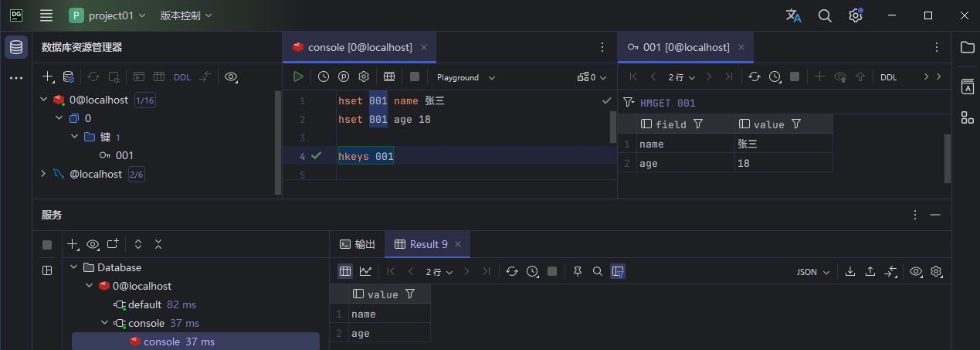Open the search magnifier in title bar
The width and height of the screenshot is (980, 350).
point(825,15)
